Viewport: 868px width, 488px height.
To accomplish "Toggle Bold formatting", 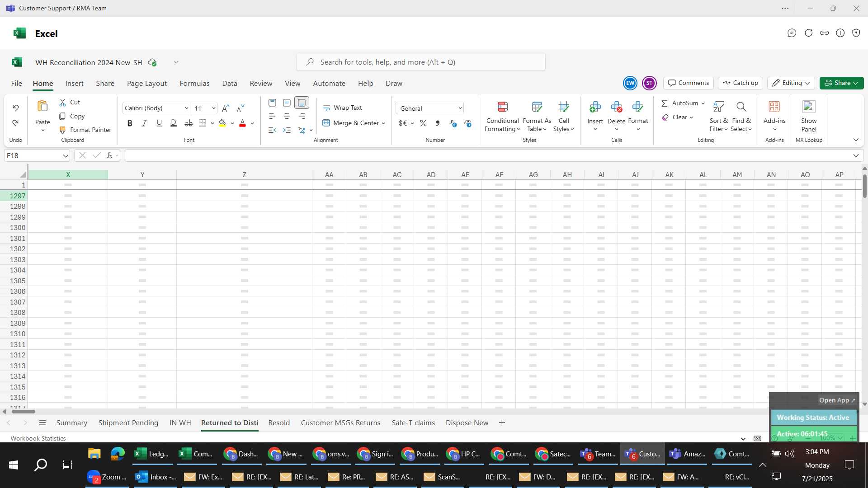I will pos(130,123).
